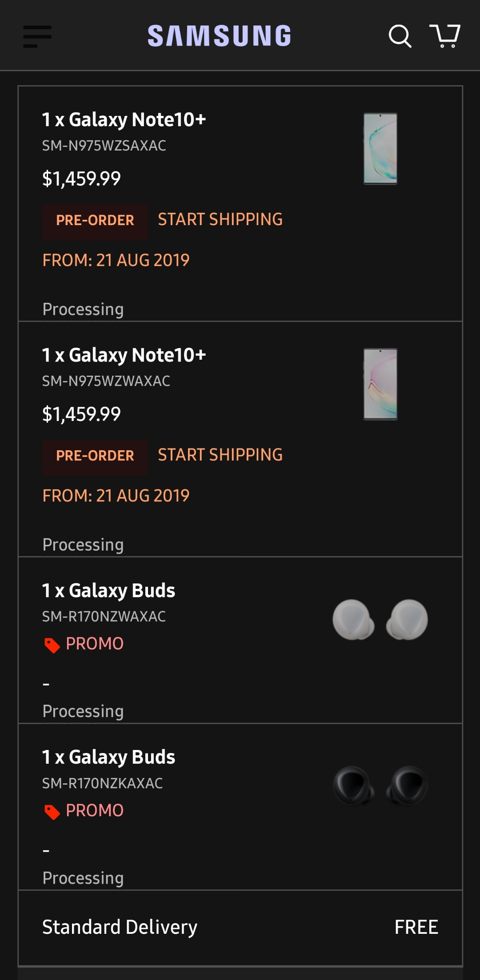Select the Standard Delivery row

[240, 927]
